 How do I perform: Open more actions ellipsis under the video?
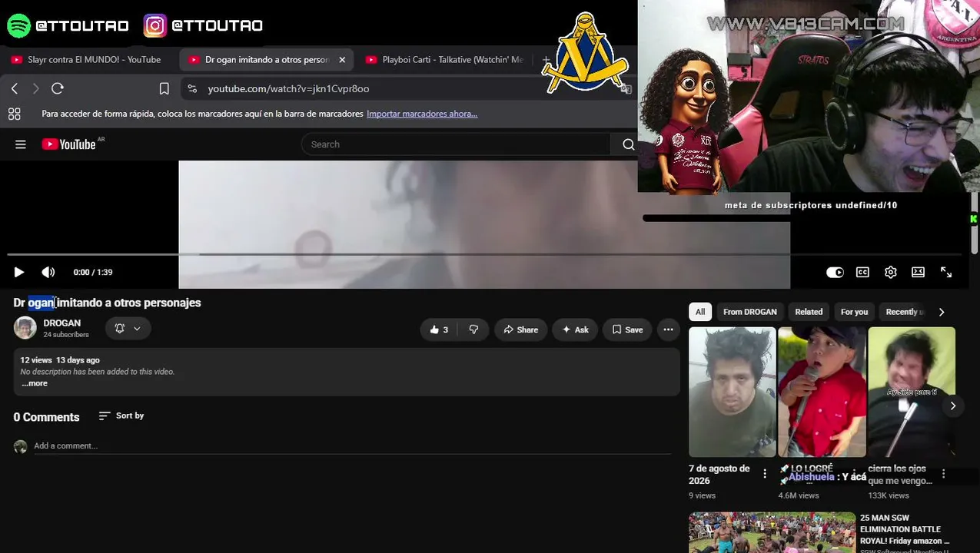click(668, 329)
